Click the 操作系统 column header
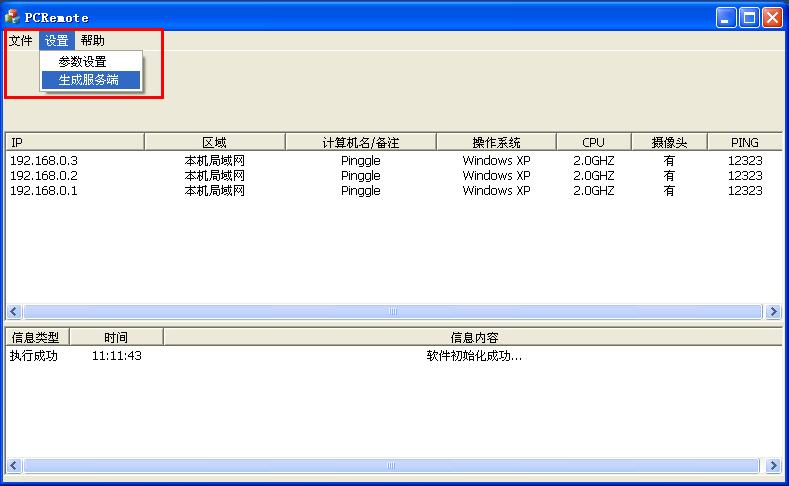 point(496,142)
